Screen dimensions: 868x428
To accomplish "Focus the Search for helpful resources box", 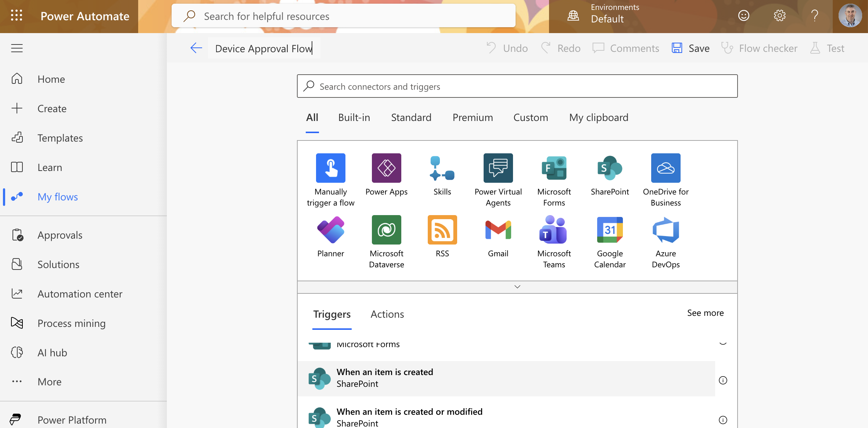I will (x=344, y=16).
